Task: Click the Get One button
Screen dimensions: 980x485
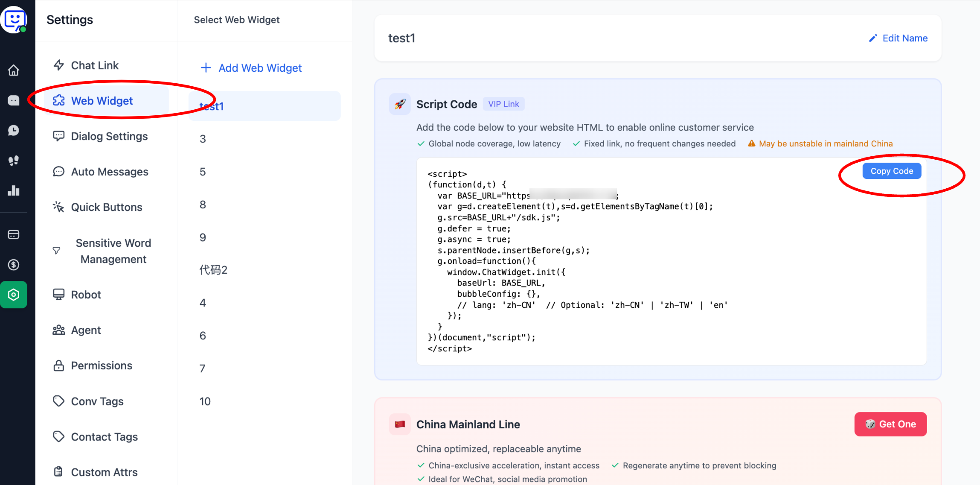Action: click(890, 424)
